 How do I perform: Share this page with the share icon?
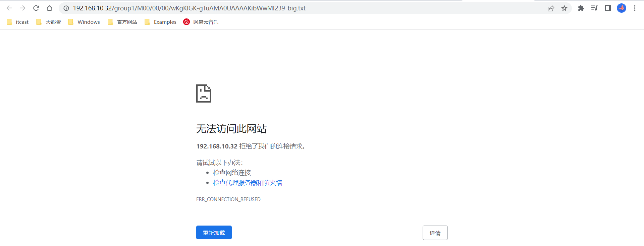pos(551,8)
